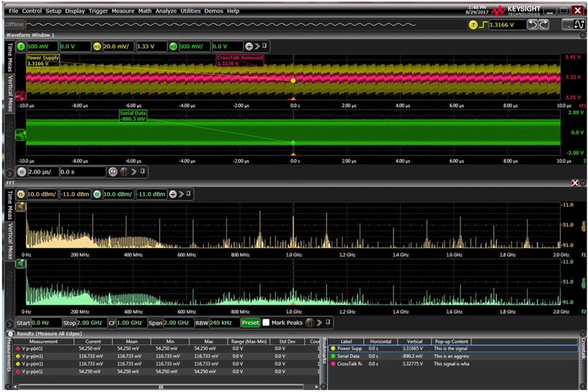Click the green Preset button
The image size is (588, 392).
250,323
